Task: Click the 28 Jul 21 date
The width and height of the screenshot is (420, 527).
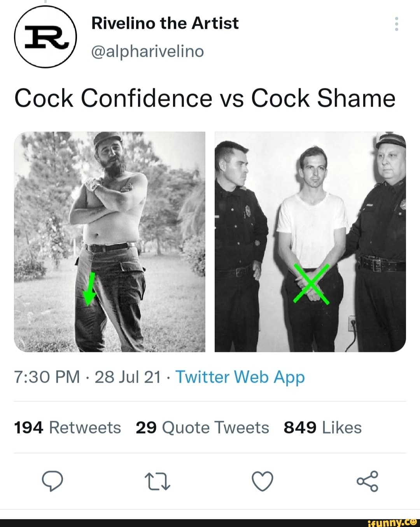Action: coord(128,377)
